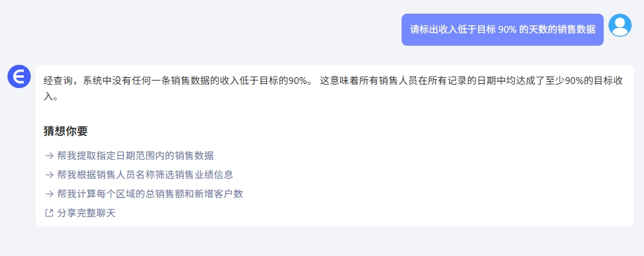Viewport: 644px width, 256px height.
Task: Click the assistant reply starting with 经查询
Action: click(x=333, y=89)
